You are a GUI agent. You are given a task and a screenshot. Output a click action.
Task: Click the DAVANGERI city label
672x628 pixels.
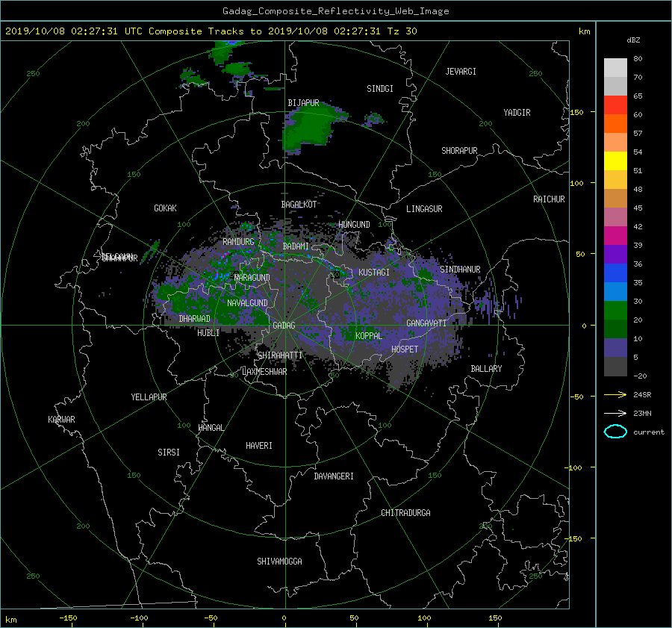point(334,476)
